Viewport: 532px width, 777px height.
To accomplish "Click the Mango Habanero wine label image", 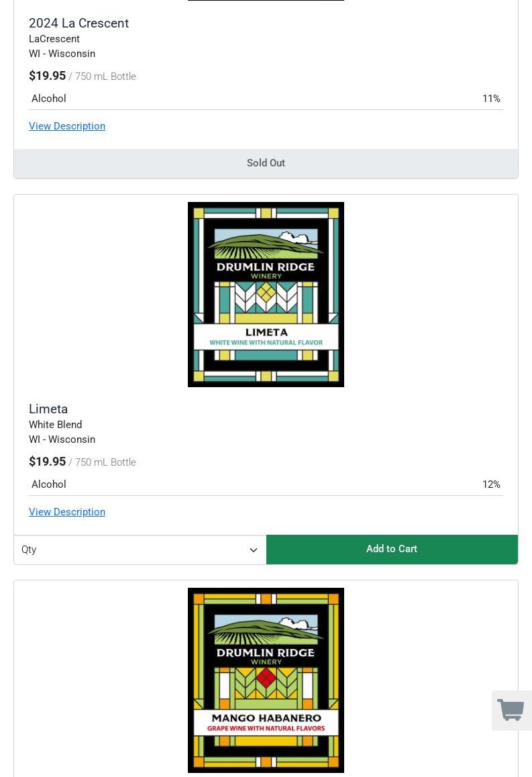I will point(266,680).
